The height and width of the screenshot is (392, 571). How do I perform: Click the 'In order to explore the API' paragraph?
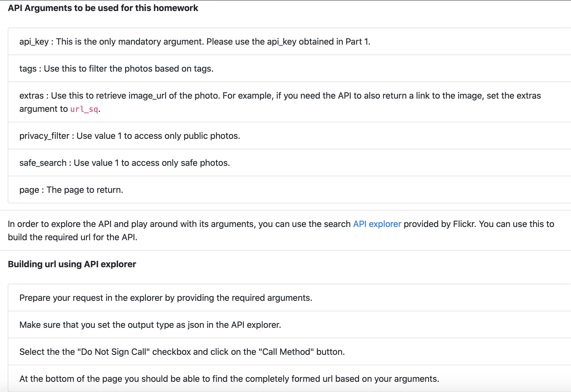point(281,231)
